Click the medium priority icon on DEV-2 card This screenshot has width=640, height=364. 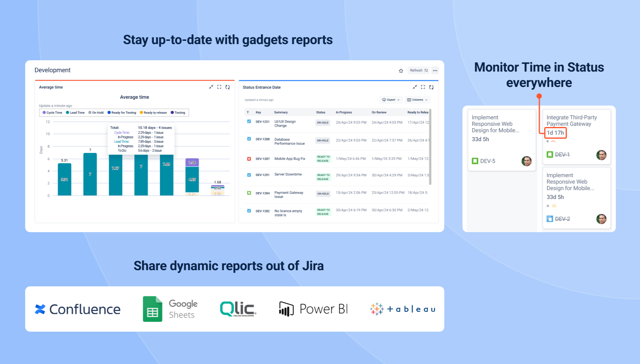(554, 206)
